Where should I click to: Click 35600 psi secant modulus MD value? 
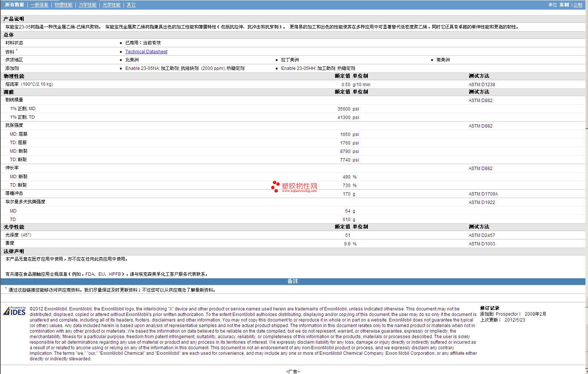tap(348, 109)
